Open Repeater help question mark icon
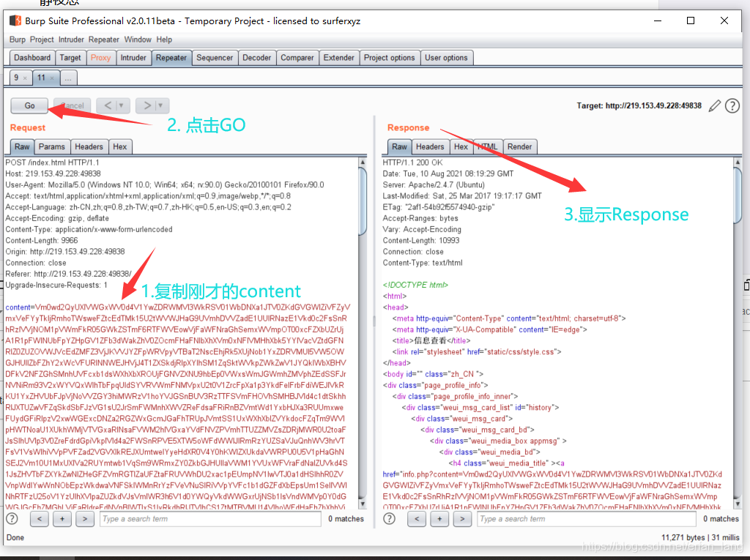 click(732, 105)
